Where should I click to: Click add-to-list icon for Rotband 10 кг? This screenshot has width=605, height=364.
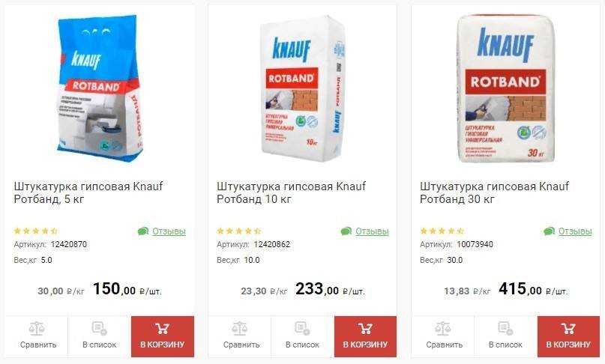point(302,329)
